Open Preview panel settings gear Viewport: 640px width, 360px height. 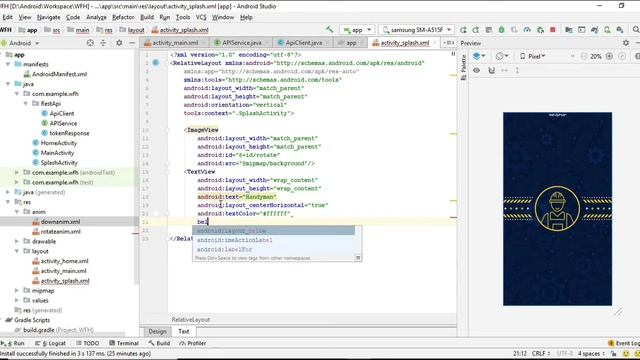coord(626,43)
